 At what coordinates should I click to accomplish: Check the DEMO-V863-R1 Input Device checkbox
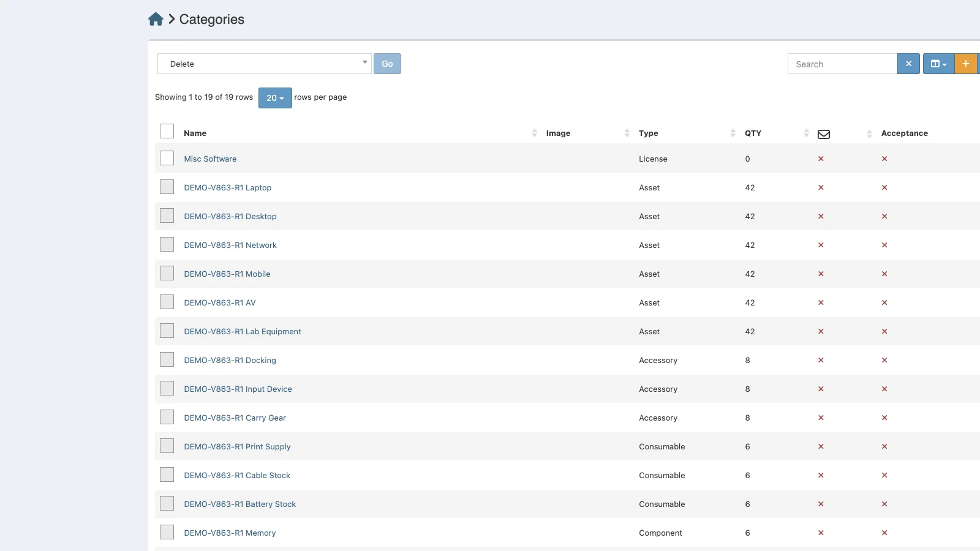click(167, 388)
